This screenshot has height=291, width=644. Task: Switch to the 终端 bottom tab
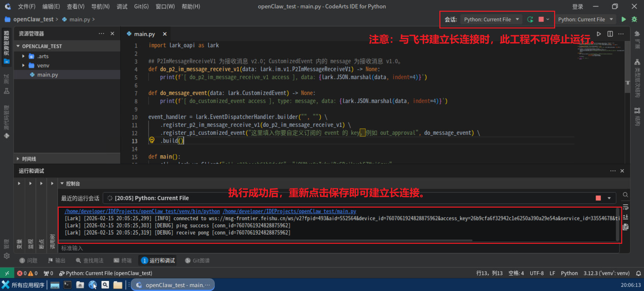pyautogui.click(x=123, y=261)
